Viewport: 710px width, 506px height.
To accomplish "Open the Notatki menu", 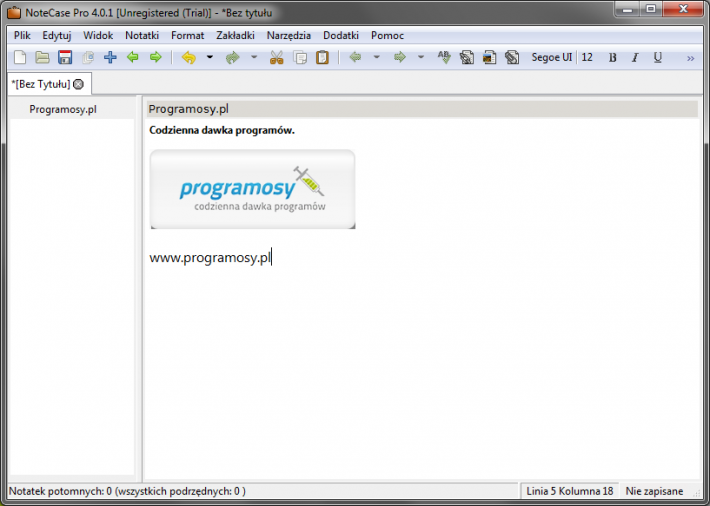I will (142, 35).
